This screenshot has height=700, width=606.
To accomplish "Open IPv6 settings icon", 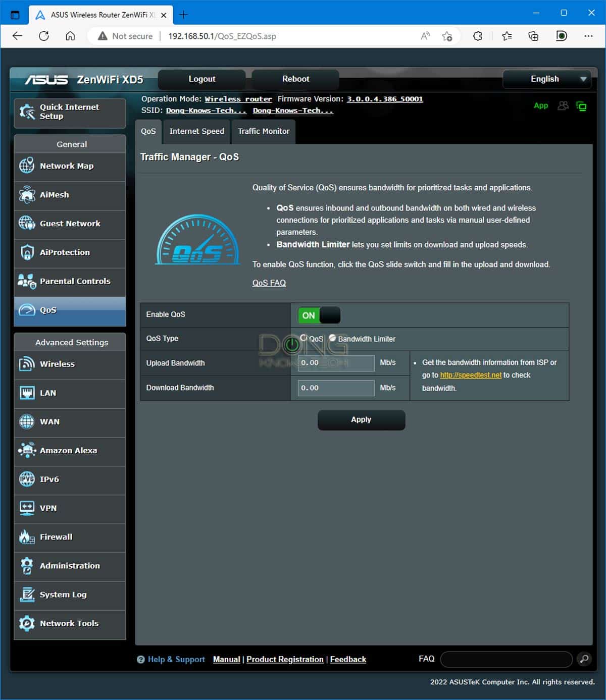I will click(27, 479).
